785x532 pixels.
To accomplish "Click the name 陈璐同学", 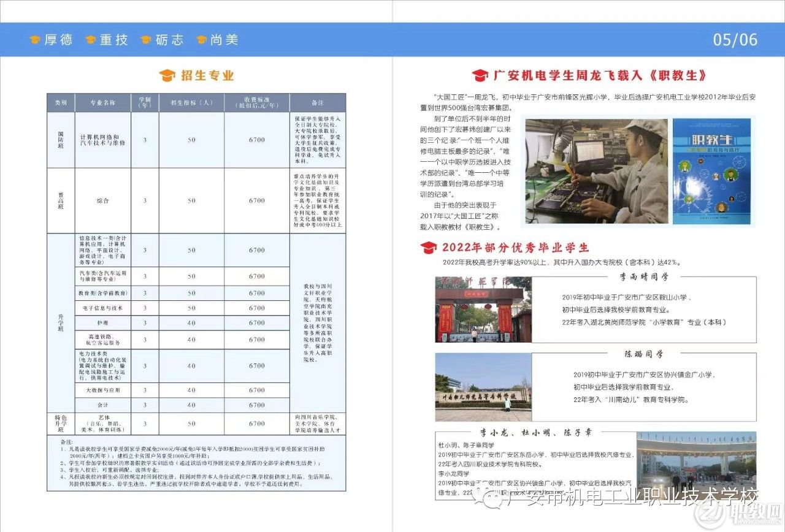I will click(643, 354).
